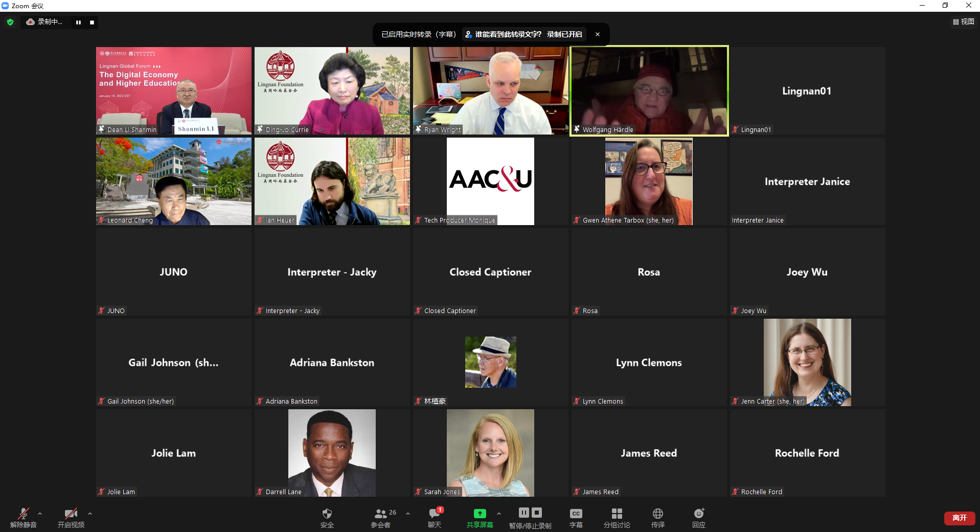Click the green encryption shield icon
Screen dimensions: 980x532
[10, 22]
